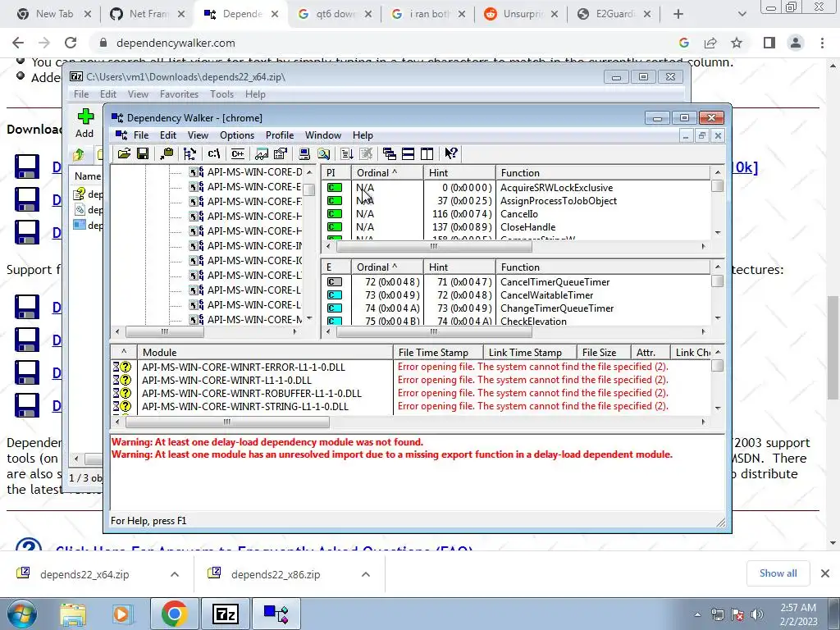The image size is (840, 630).
Task: Select API-MS-WIN-CORE-F tree item
Action: (x=245, y=202)
